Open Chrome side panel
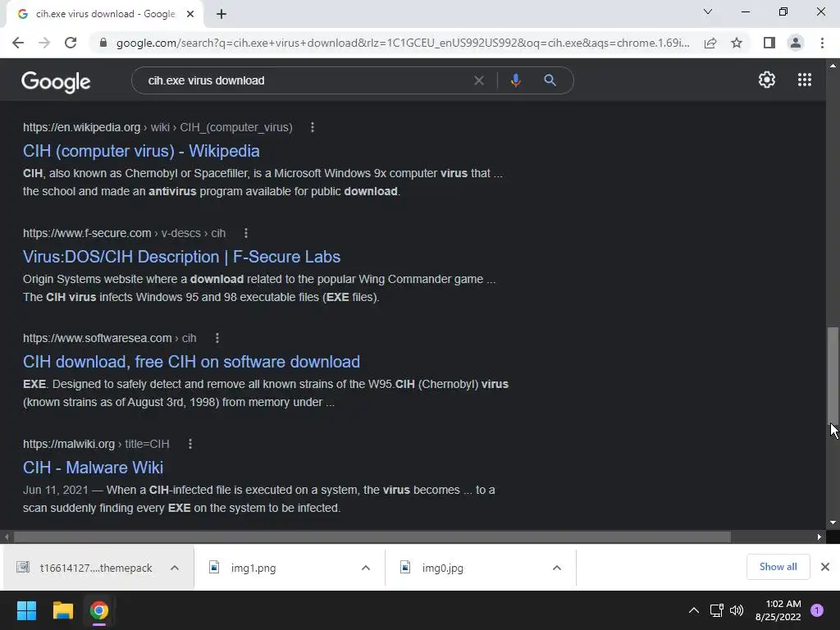 tap(769, 43)
